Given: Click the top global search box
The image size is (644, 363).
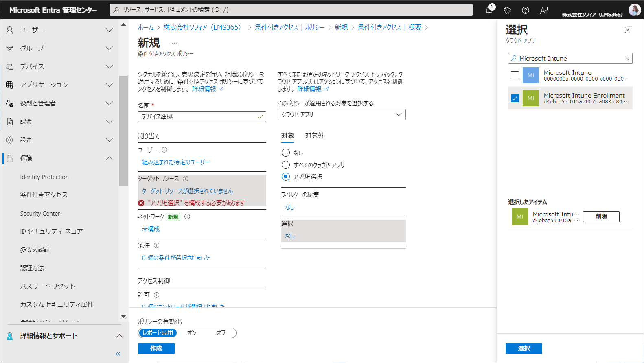Looking at the screenshot, I should (291, 10).
